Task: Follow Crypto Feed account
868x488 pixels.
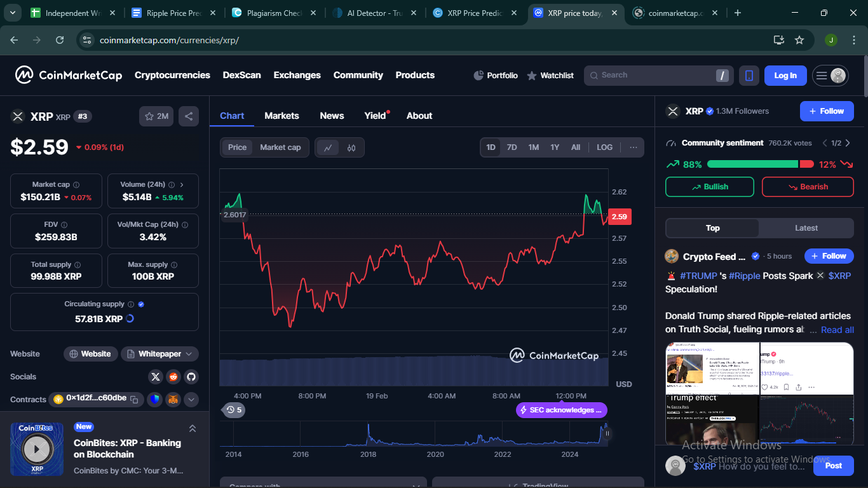Action: (829, 256)
